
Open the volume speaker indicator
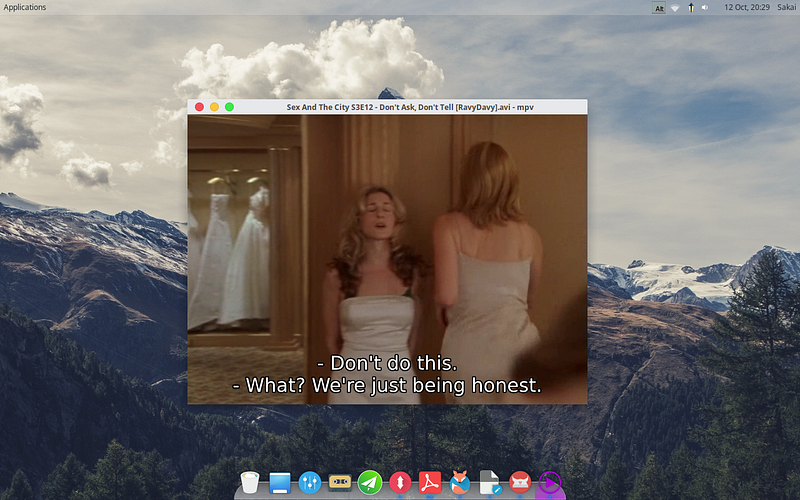point(705,8)
